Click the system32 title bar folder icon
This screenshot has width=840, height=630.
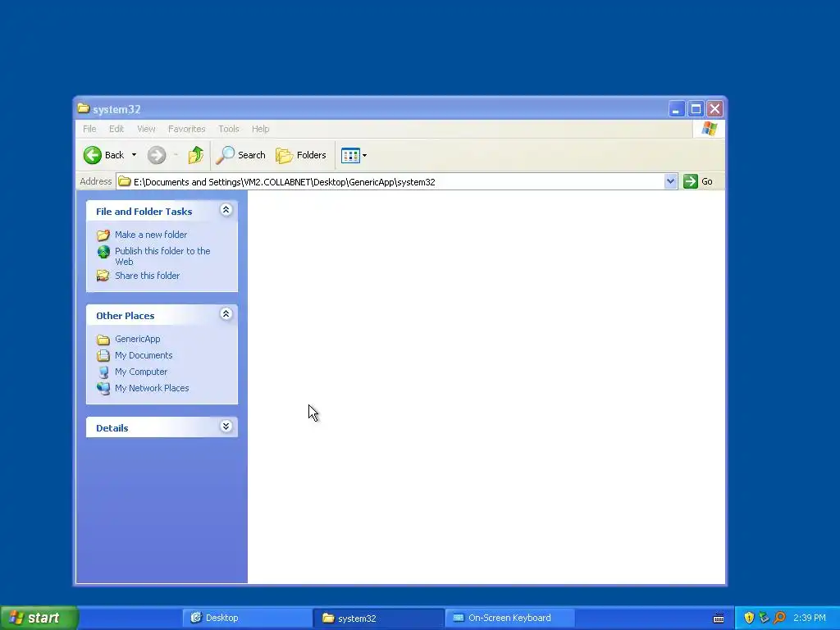pyautogui.click(x=84, y=108)
